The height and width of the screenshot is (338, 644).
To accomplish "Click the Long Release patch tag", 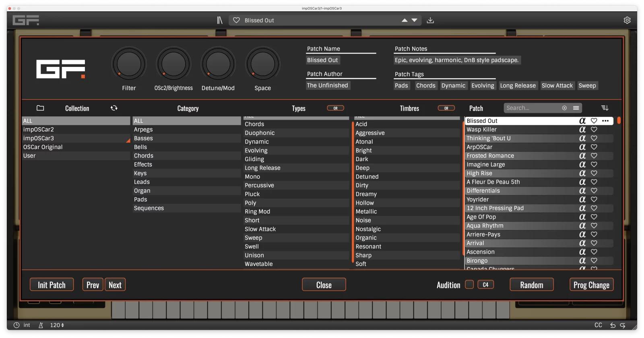I will click(x=518, y=85).
